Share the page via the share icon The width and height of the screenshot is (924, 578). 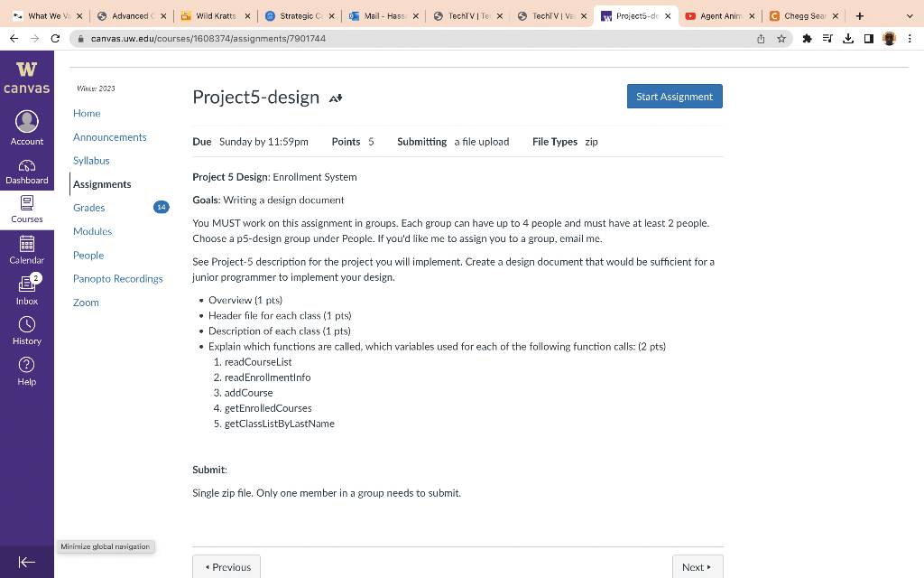tap(761, 38)
